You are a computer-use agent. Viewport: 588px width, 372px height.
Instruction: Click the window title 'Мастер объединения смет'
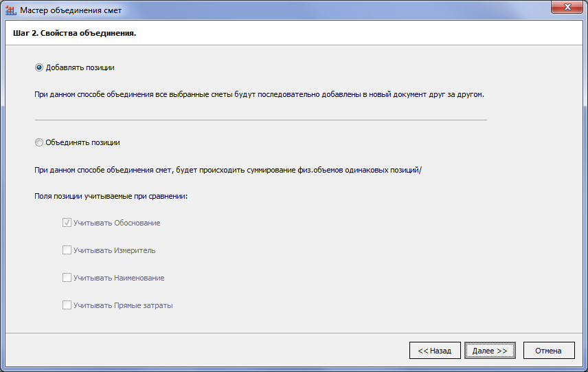[71, 10]
